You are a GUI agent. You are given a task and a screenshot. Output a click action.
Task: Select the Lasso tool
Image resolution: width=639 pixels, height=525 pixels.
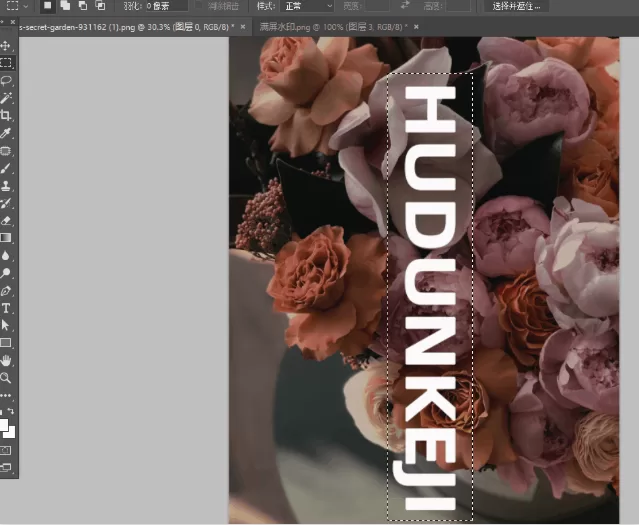pos(6,80)
